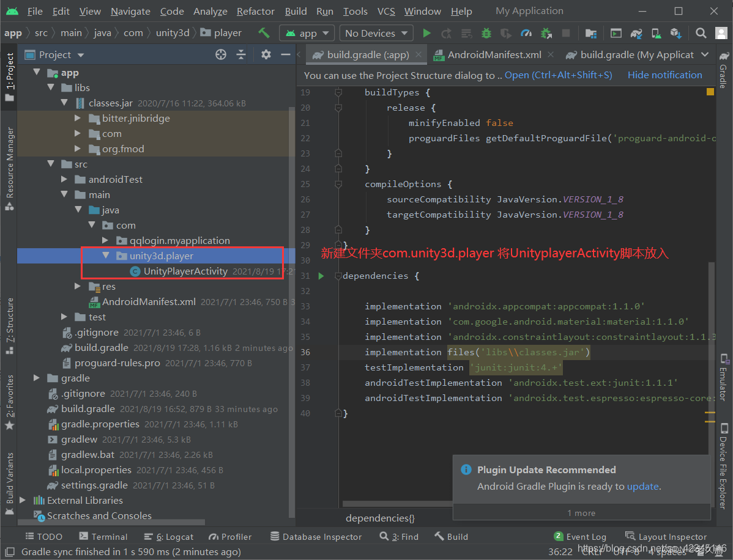Click the update link for Android Gradle Plugin
Image resolution: width=733 pixels, height=560 pixels.
pos(643,486)
